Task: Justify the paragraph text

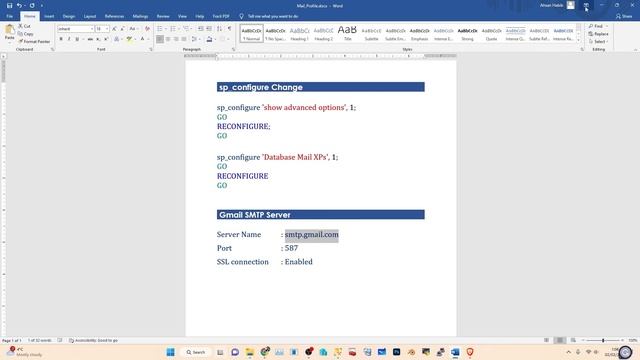Action: (184, 39)
